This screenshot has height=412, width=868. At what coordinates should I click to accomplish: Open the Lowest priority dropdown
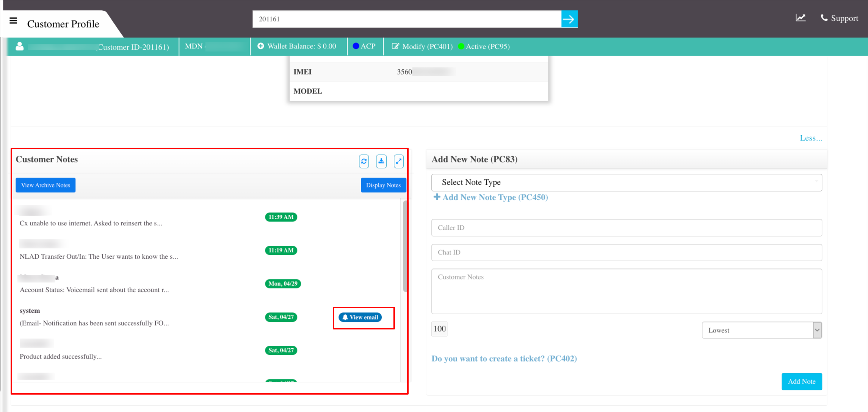tap(762, 330)
